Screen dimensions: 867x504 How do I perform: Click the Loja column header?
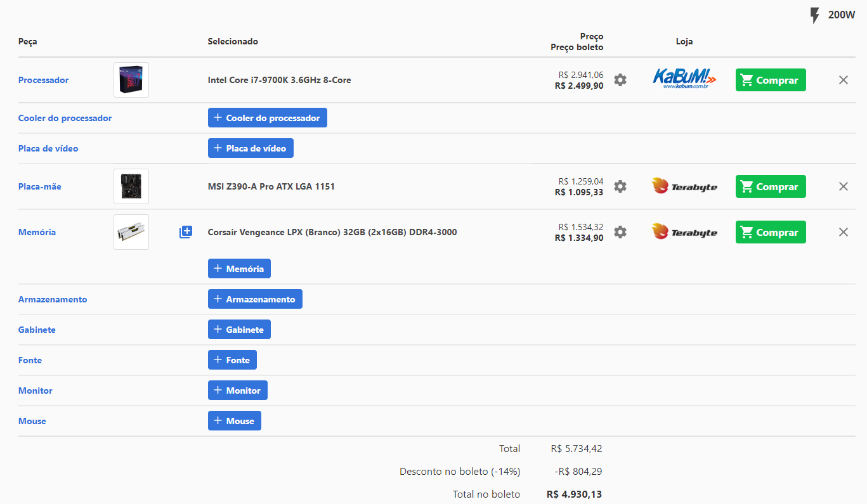point(684,41)
